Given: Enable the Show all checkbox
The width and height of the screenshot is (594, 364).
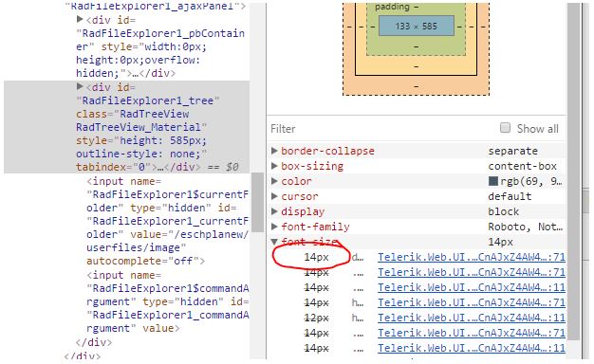Looking at the screenshot, I should (x=505, y=128).
